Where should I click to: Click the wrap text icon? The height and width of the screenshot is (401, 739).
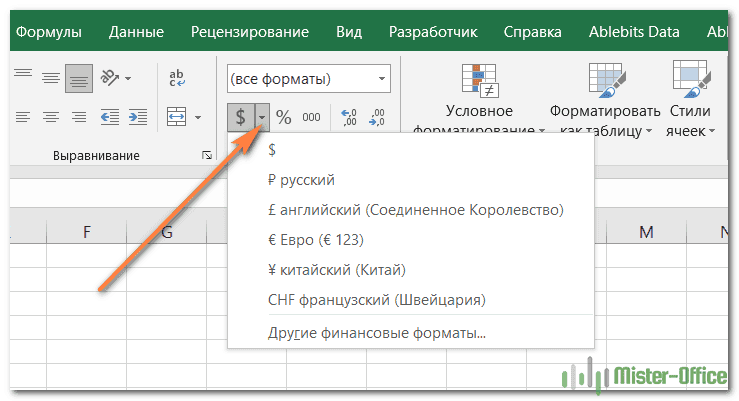177,79
